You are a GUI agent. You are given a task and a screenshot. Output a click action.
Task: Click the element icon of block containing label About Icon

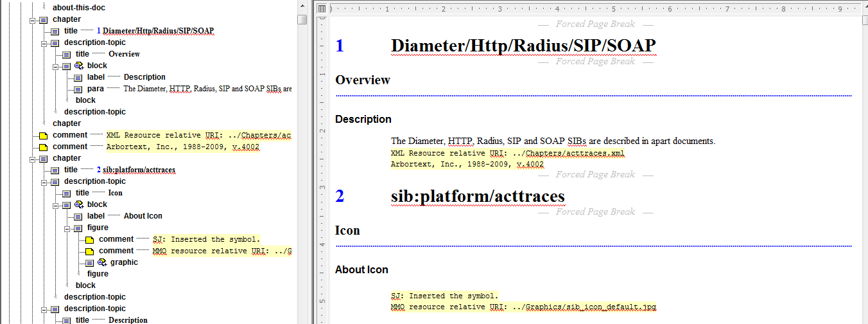pos(67,204)
